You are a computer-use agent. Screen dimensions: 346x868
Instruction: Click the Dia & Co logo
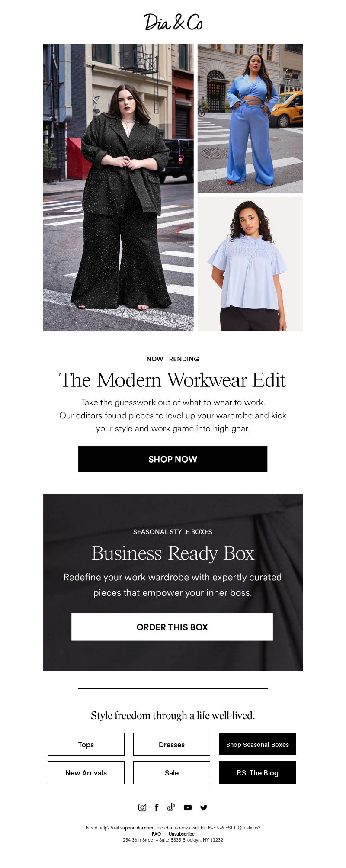173,22
